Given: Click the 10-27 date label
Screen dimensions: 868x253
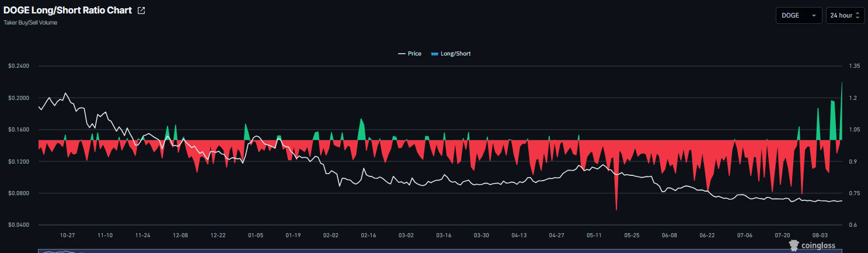Looking at the screenshot, I should (x=68, y=235).
